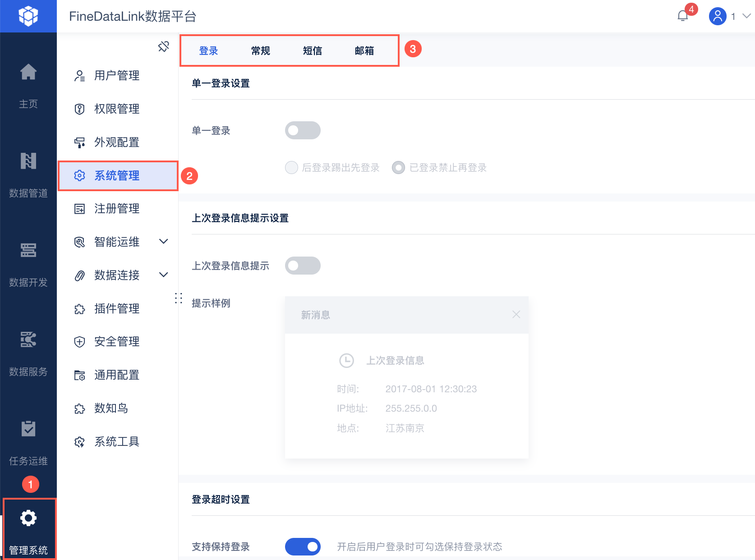Click the 数据连接 paperclip icon
This screenshot has height=560, width=755.
click(x=79, y=275)
